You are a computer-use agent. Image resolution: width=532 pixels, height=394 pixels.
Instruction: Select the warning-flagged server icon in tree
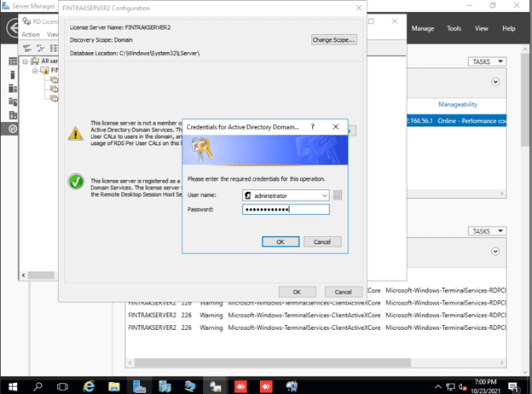(44, 71)
